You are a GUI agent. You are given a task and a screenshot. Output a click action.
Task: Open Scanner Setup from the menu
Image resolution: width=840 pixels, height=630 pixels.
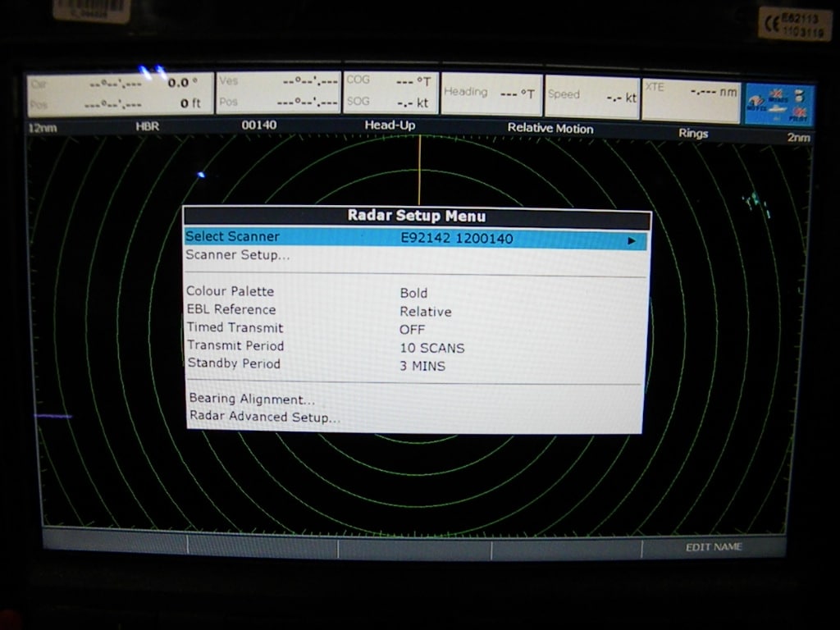point(238,254)
